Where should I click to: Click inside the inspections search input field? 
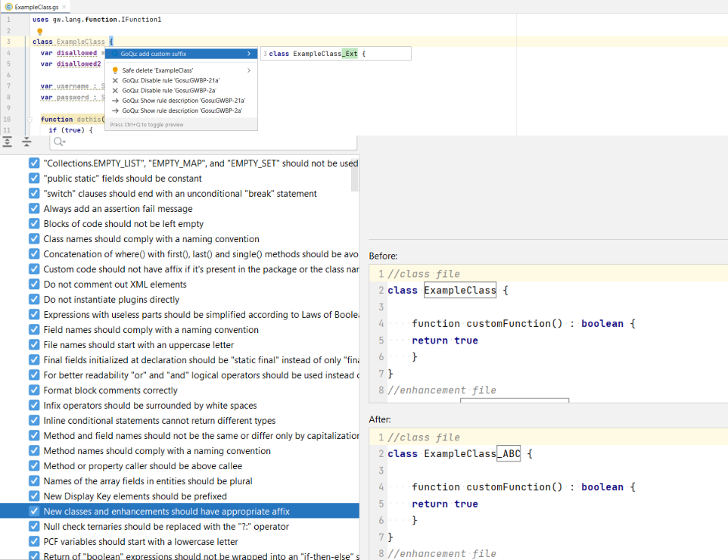tap(204, 142)
